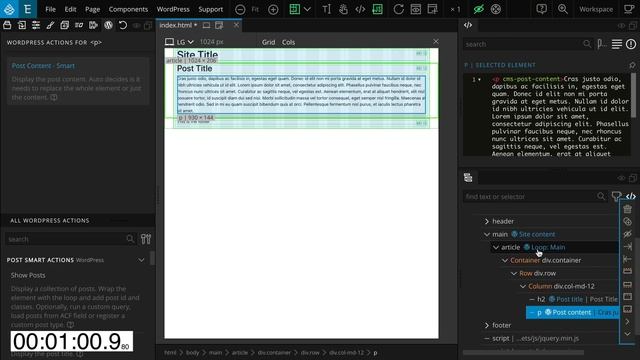Click the Show Posts action
Screen dimensions: 640x360
pyautogui.click(x=28, y=275)
